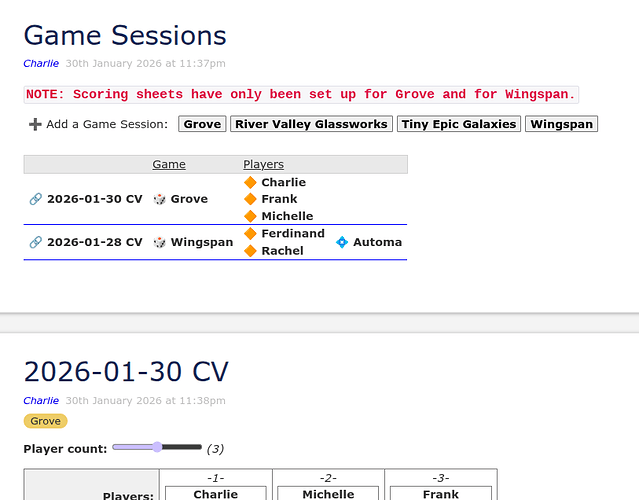The height and width of the screenshot is (500, 639).
Task: Click the Player count slider
Action: point(157,447)
